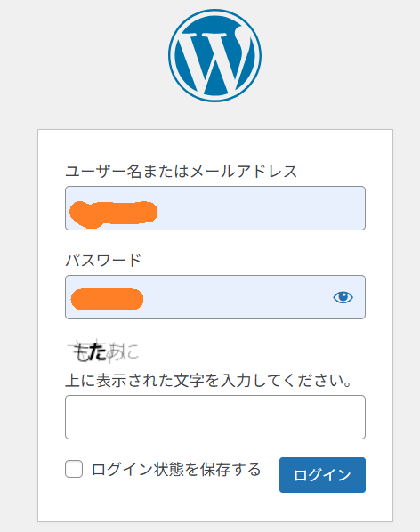Click the gray あ character in captcha
The image size is (420, 532).
tap(115, 353)
